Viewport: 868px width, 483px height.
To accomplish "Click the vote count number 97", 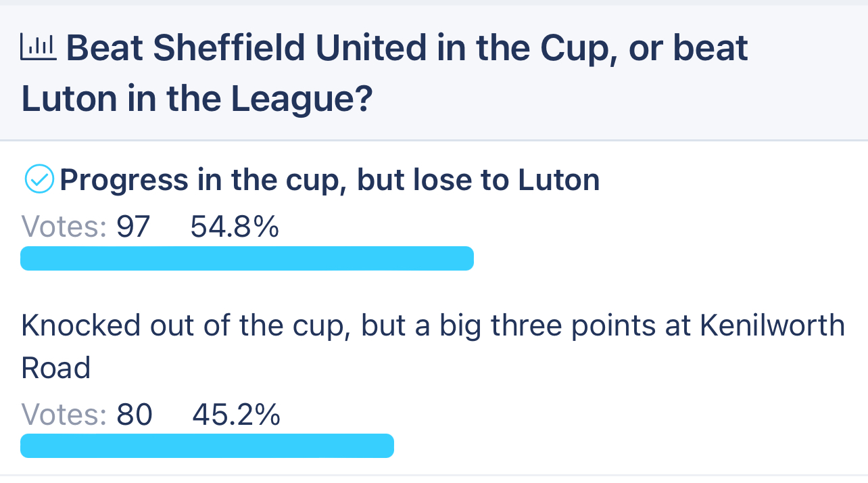I will [133, 227].
